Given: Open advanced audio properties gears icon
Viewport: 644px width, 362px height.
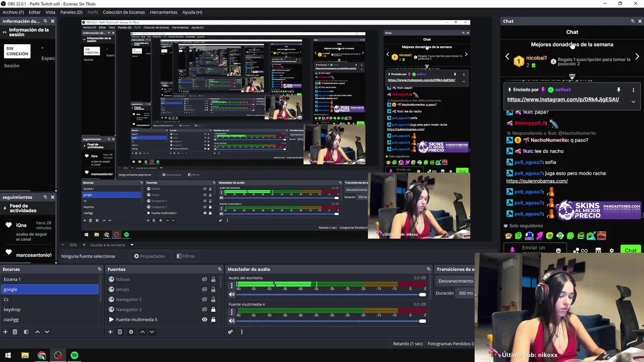Looking at the screenshot, I should (x=230, y=332).
